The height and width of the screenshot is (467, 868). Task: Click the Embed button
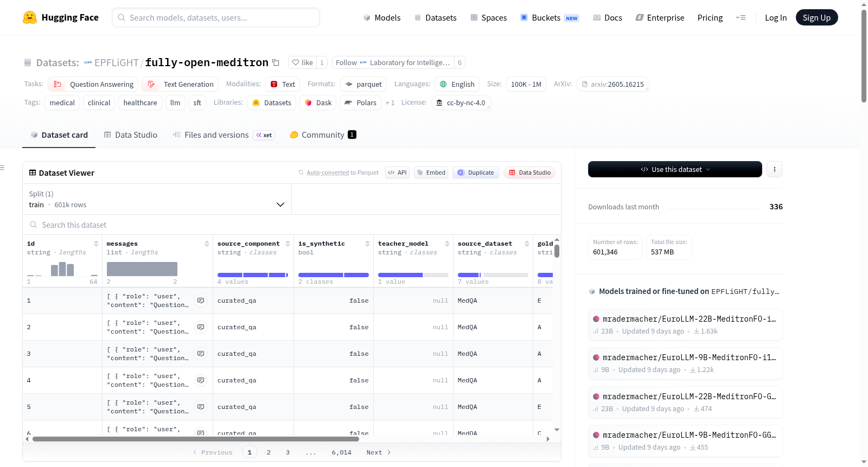[x=431, y=172]
